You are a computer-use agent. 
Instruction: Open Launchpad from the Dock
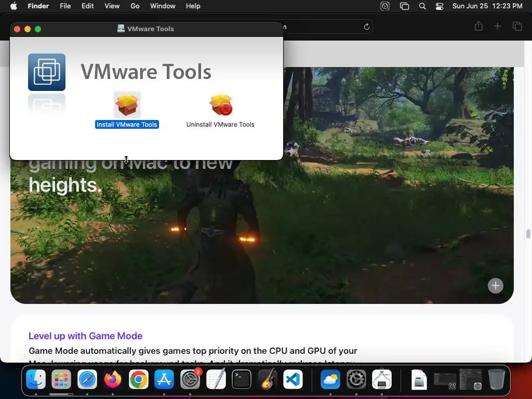coord(61,379)
